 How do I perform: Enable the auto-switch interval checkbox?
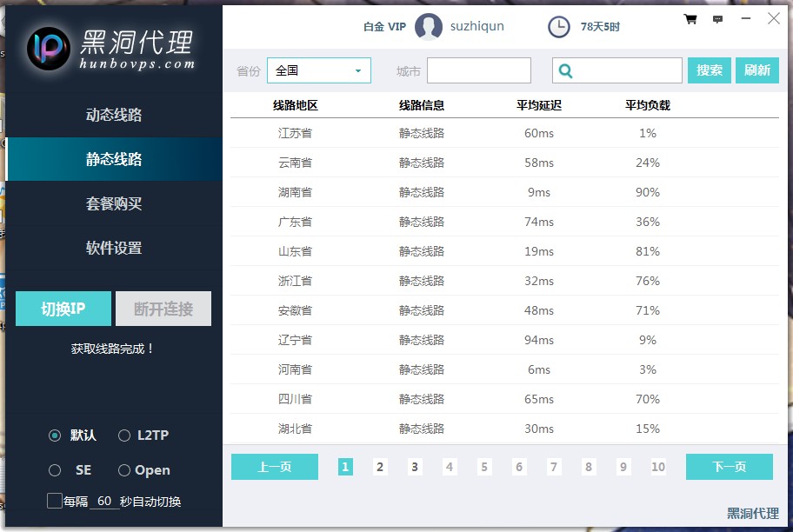(x=55, y=501)
